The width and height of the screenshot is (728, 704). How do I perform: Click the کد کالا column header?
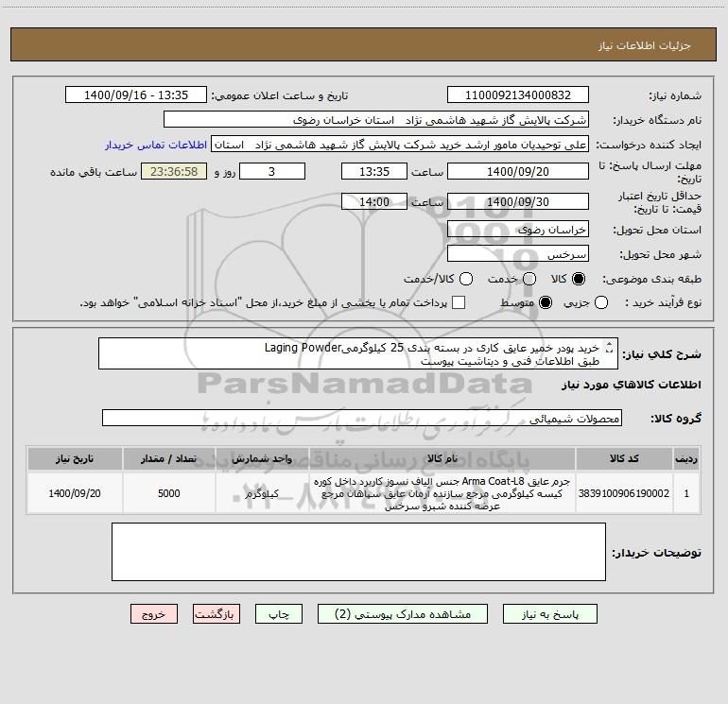point(624,459)
